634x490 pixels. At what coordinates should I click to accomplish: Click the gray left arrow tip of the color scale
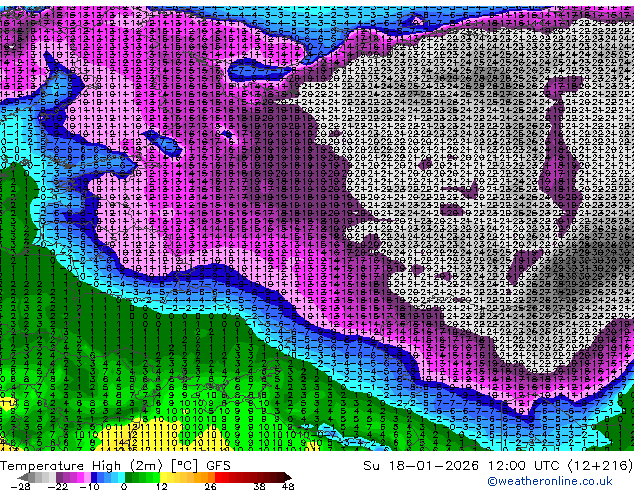tap(23, 477)
